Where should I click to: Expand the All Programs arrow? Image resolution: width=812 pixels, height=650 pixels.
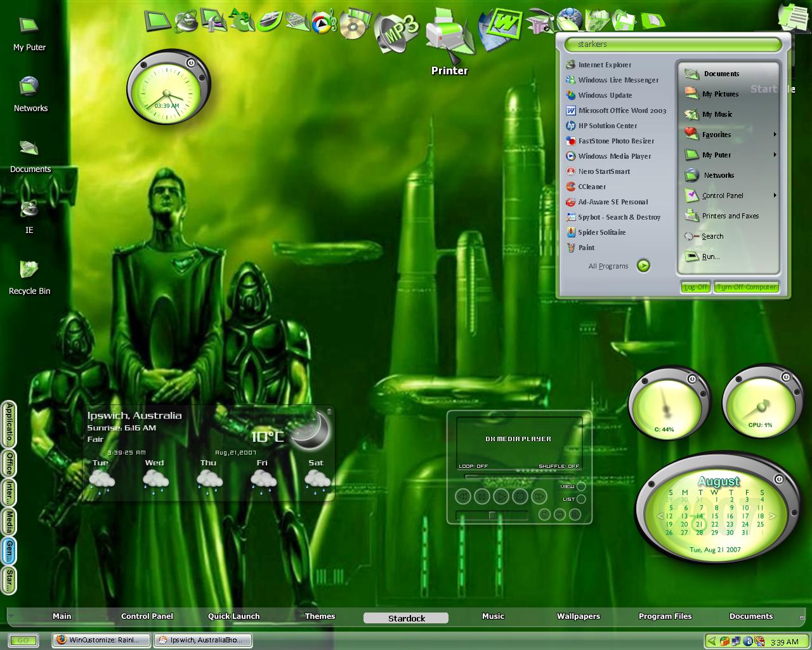coord(643,266)
